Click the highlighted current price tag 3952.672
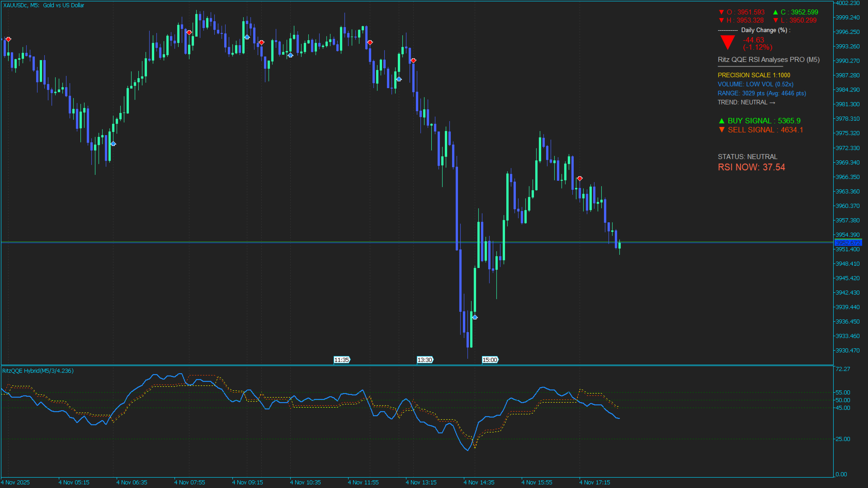Screen dimensions: 868x488 point(848,243)
